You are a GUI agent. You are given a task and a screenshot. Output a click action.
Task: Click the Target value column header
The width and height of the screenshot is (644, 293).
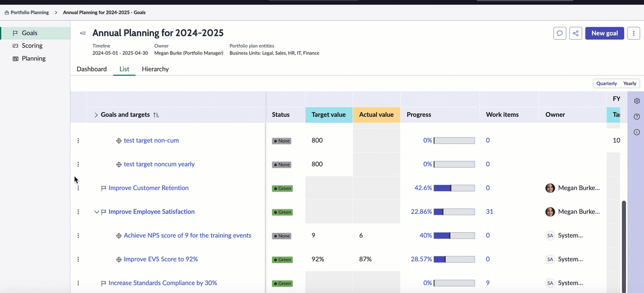(x=329, y=115)
